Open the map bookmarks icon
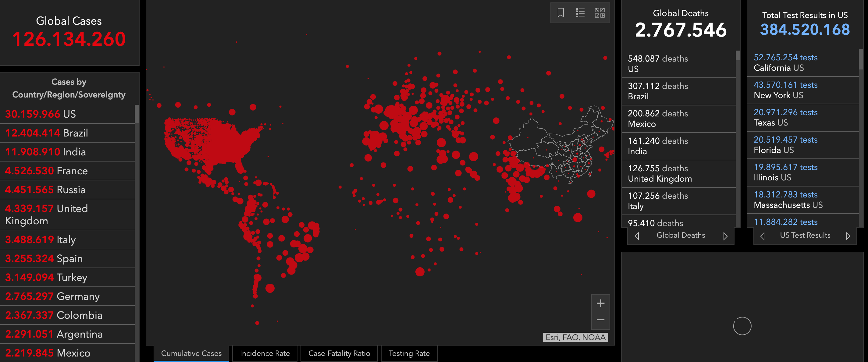The height and width of the screenshot is (362, 868). 560,13
